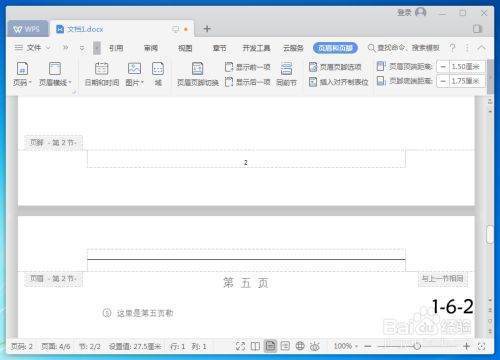500x360 pixels.
Task: Switch to outline view icon
Action: pos(285,346)
